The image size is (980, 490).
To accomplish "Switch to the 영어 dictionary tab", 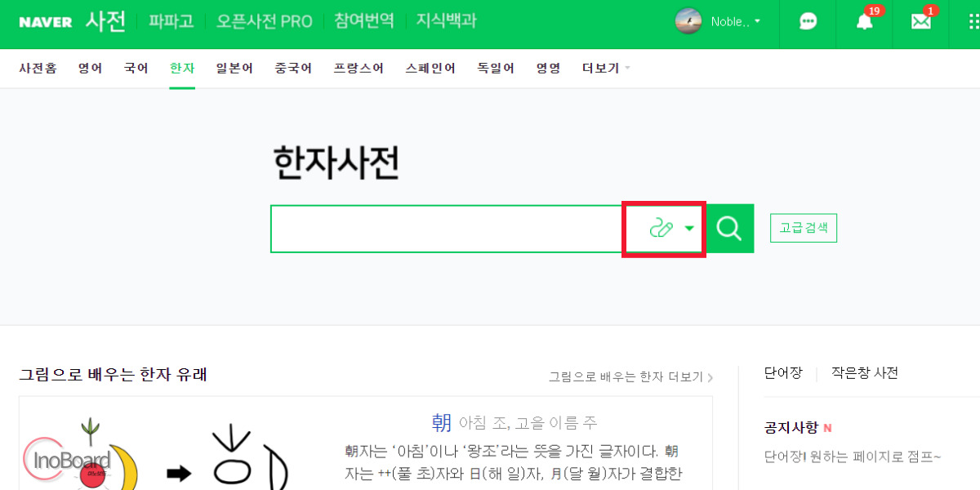I will click(x=90, y=69).
